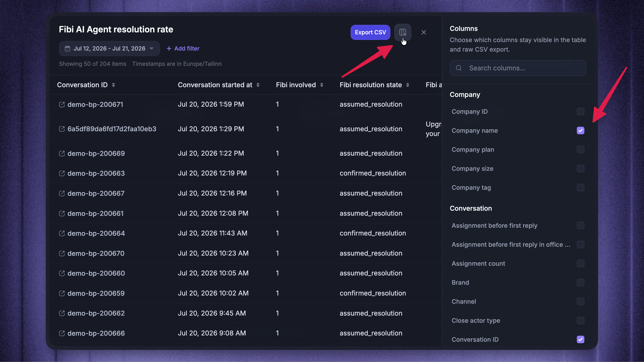
Task: Click conversation link demo-bp-200670
Action: (x=96, y=253)
